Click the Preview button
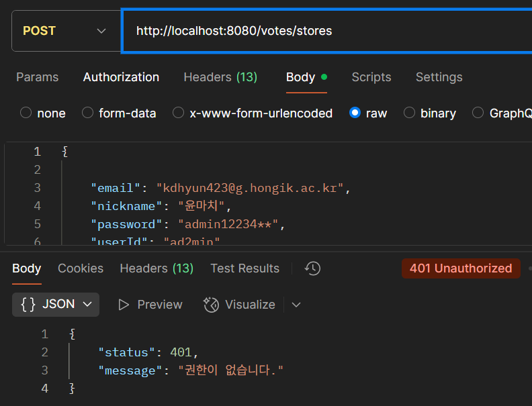Viewport: 532px width, 406px height. [150, 305]
